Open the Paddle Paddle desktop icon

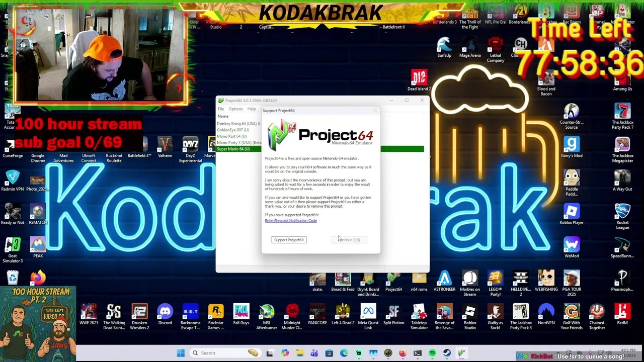(572, 183)
